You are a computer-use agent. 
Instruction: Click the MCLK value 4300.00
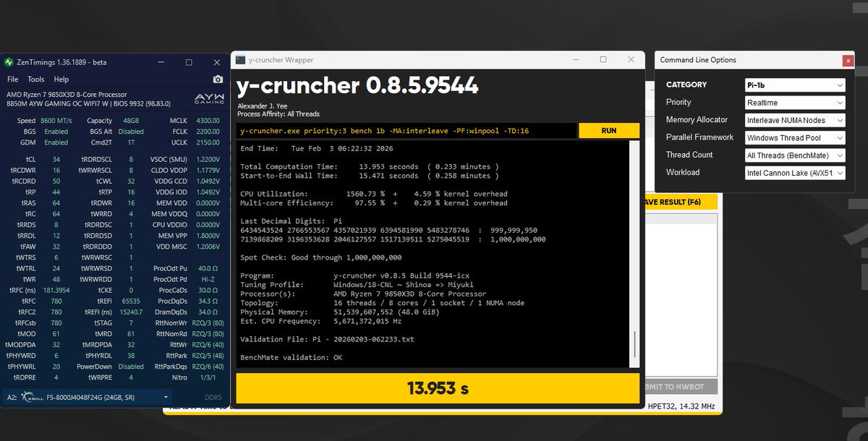[208, 121]
